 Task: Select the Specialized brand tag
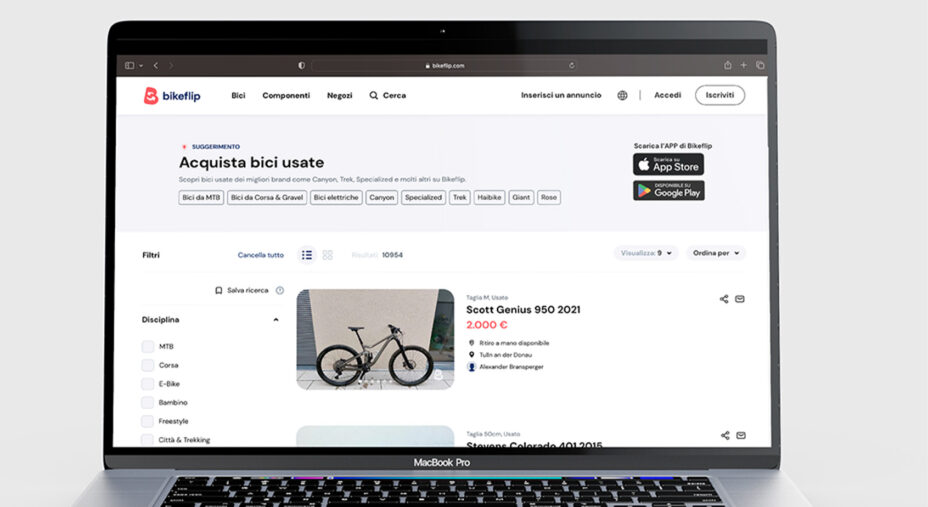tap(423, 198)
